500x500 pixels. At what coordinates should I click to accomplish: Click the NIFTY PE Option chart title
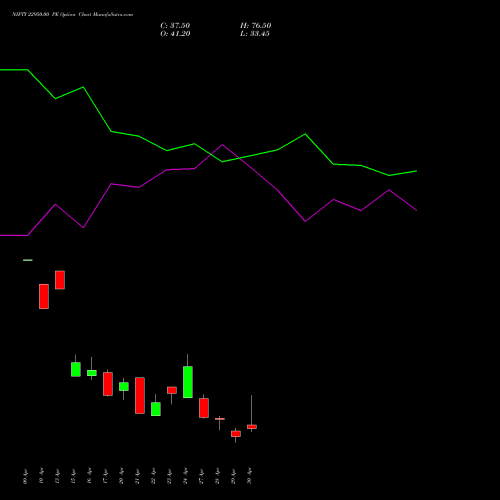[72, 15]
